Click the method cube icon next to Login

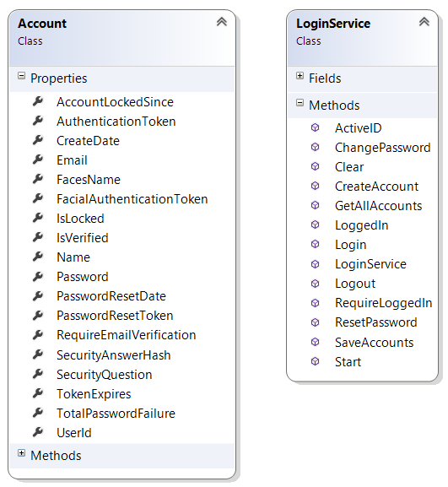(x=316, y=244)
